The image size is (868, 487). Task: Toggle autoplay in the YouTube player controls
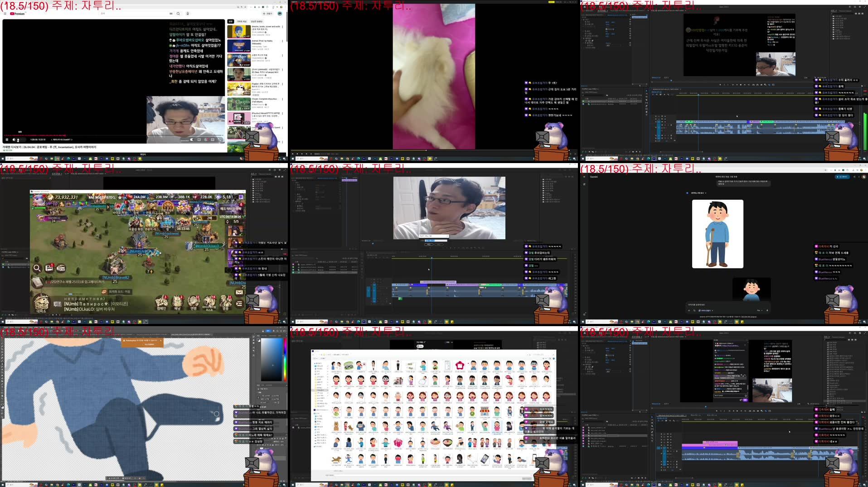(192, 140)
